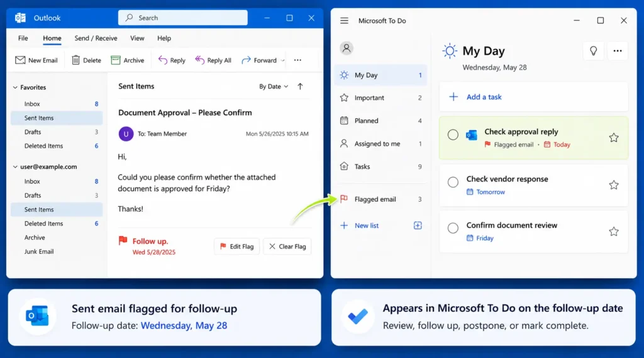The height and width of the screenshot is (358, 644).
Task: Click the Reply arrow icon in Outlook
Action: (x=163, y=60)
